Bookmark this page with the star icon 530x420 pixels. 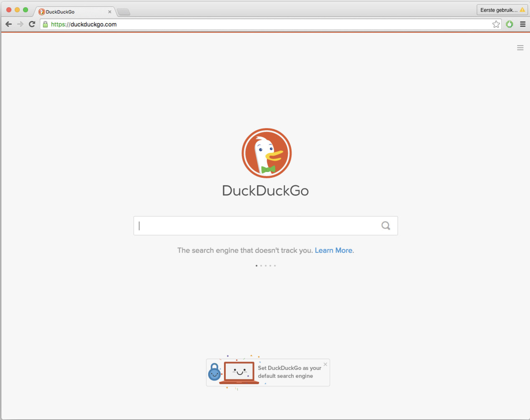coord(496,24)
